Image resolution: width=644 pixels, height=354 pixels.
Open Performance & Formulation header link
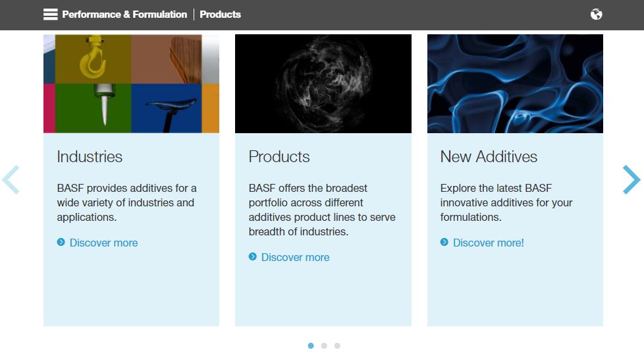click(x=124, y=15)
